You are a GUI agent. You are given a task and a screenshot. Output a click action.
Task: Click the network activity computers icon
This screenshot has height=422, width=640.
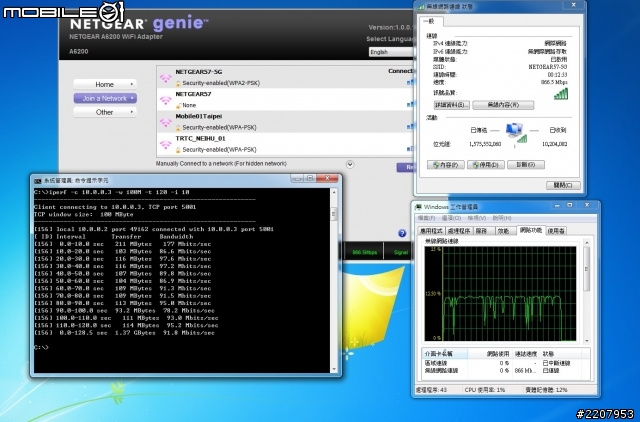pos(515,133)
